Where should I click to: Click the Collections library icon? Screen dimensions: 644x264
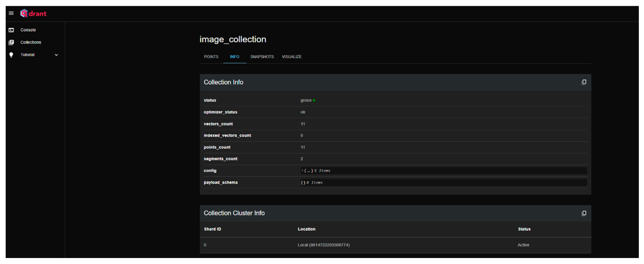pos(11,43)
